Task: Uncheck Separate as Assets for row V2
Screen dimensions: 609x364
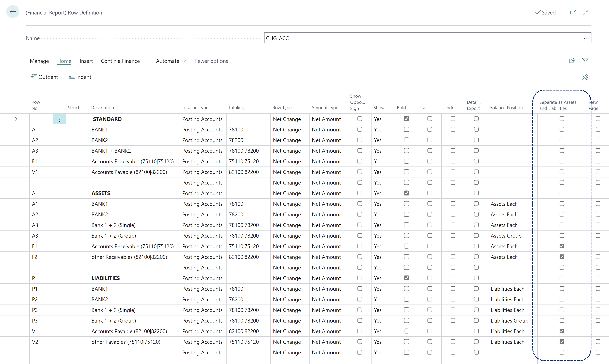Action: coord(562,341)
